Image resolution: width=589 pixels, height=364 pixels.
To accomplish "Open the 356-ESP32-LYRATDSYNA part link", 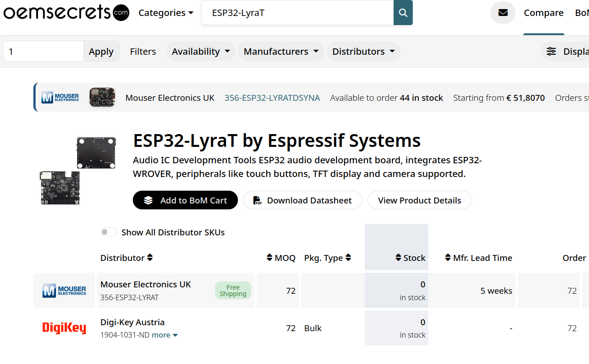I will pos(272,98).
